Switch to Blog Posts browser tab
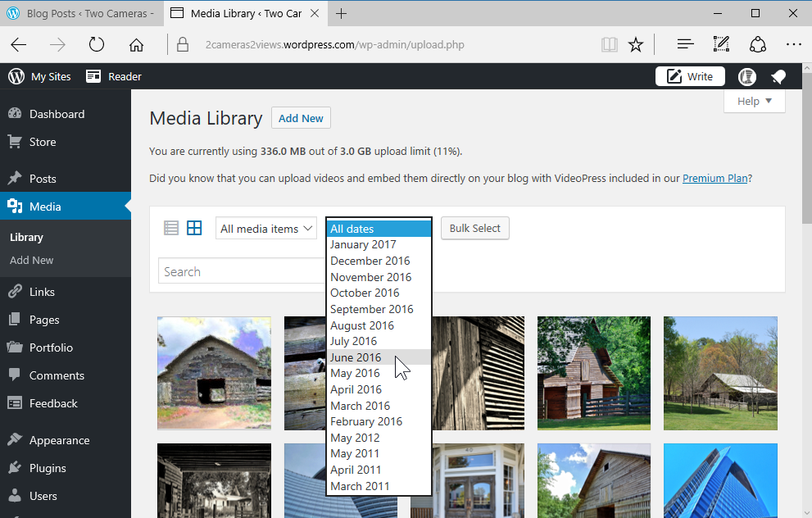This screenshot has height=518, width=812. pyautogui.click(x=80, y=13)
